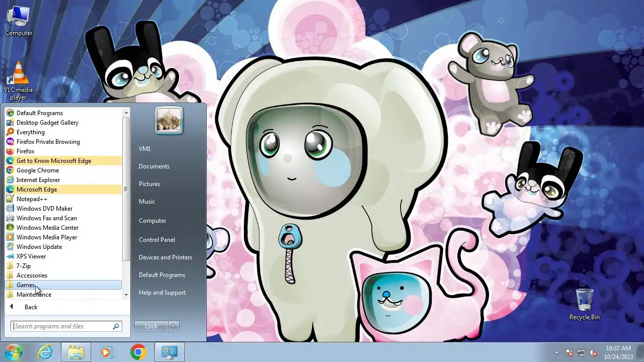Open Control Panel from Start menu
This screenshot has width=644, height=362.
[157, 240]
